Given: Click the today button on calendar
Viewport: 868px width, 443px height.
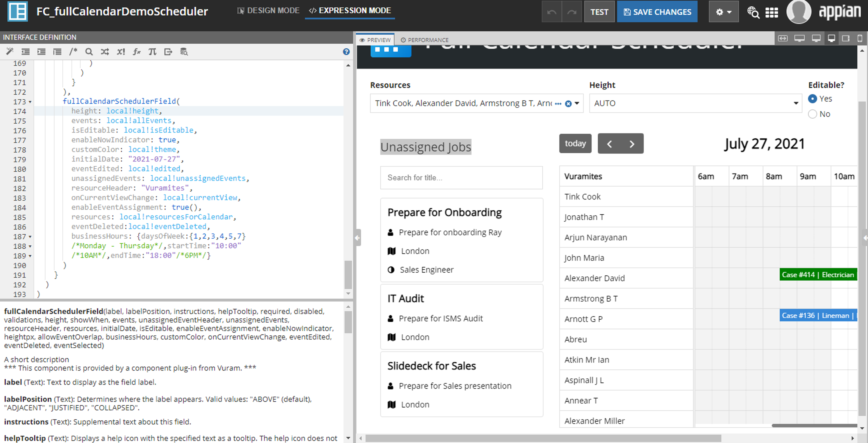Looking at the screenshot, I should pos(575,144).
